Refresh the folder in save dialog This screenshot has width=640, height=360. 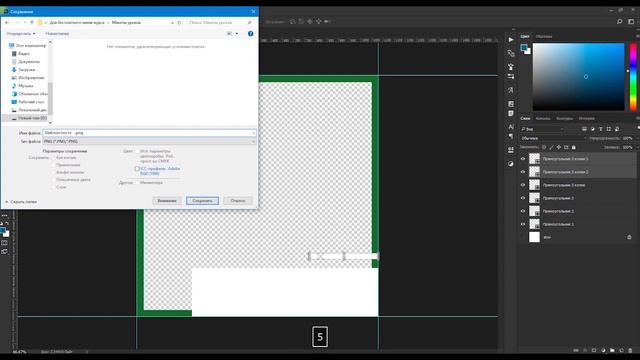pyautogui.click(x=179, y=22)
